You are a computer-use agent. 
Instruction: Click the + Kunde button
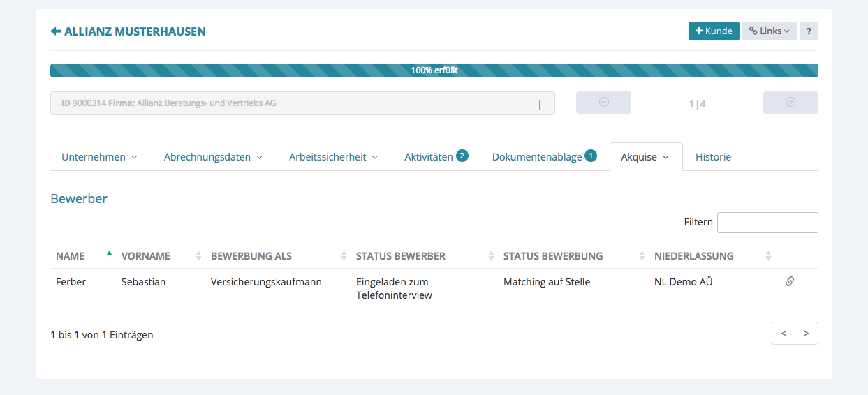point(713,31)
